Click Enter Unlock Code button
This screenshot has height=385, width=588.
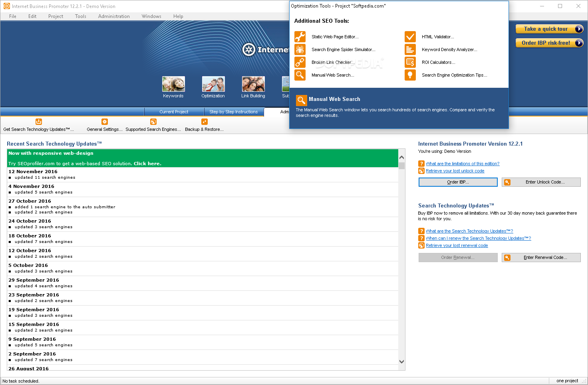point(541,182)
